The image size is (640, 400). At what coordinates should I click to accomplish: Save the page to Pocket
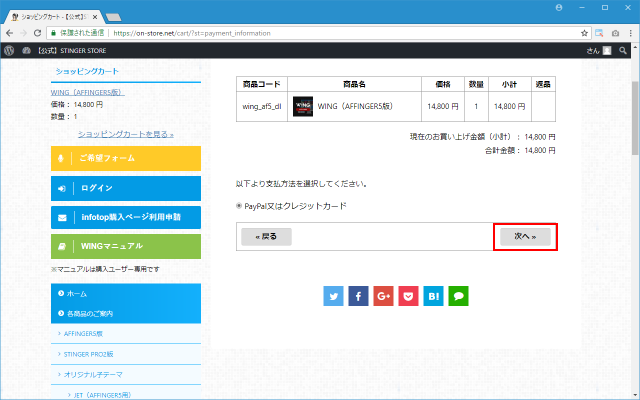click(x=409, y=296)
